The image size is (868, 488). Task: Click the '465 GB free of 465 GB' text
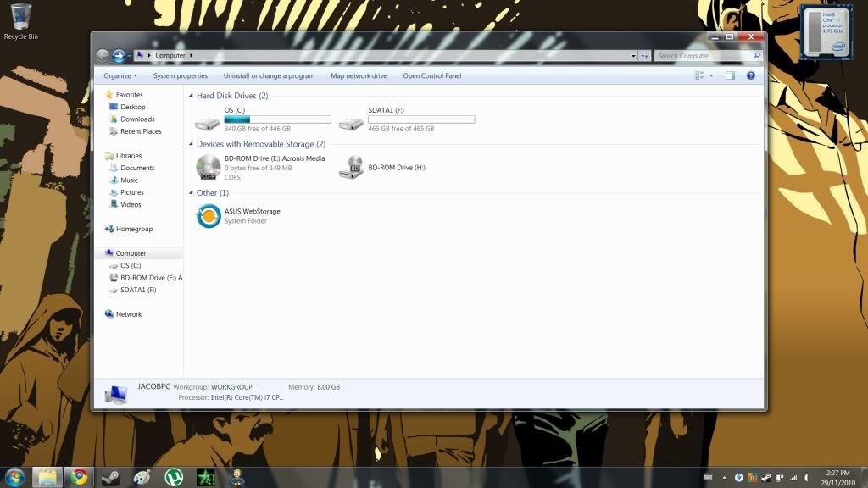401,129
